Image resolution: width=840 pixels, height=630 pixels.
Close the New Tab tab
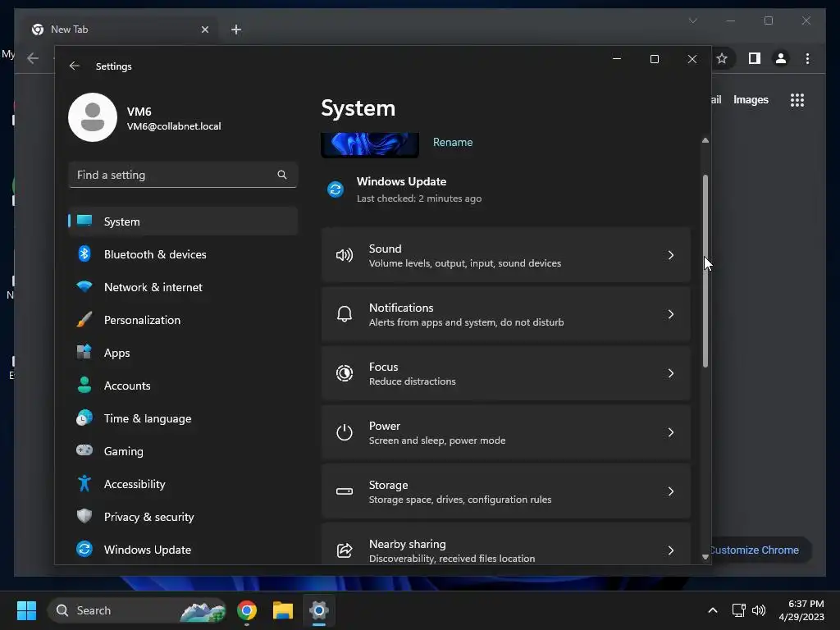click(204, 30)
